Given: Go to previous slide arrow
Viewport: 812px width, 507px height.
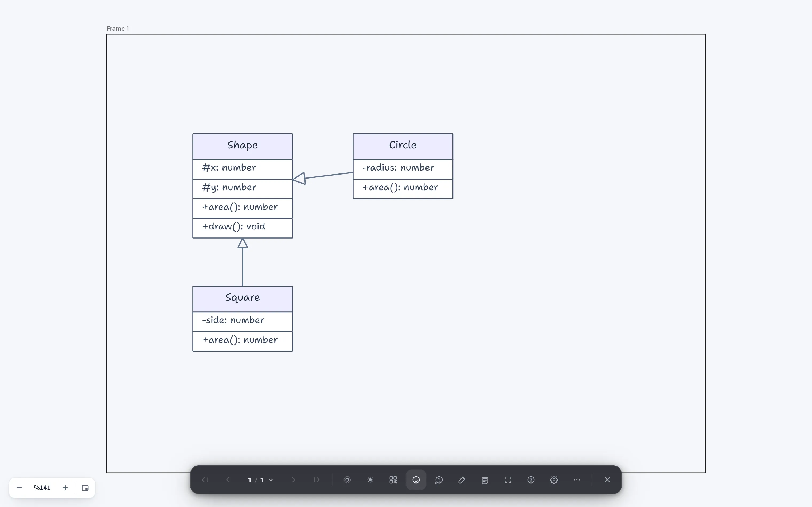Looking at the screenshot, I should [x=228, y=480].
